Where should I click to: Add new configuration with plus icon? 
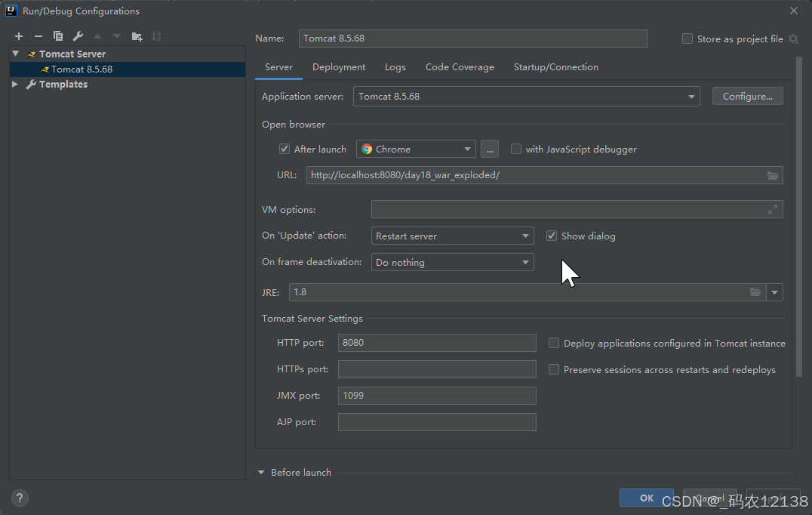pyautogui.click(x=19, y=36)
